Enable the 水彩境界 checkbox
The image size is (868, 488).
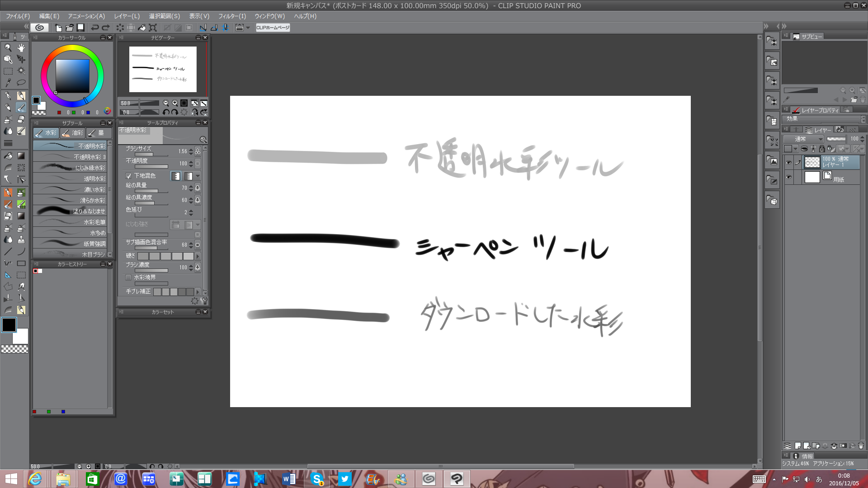point(128,277)
